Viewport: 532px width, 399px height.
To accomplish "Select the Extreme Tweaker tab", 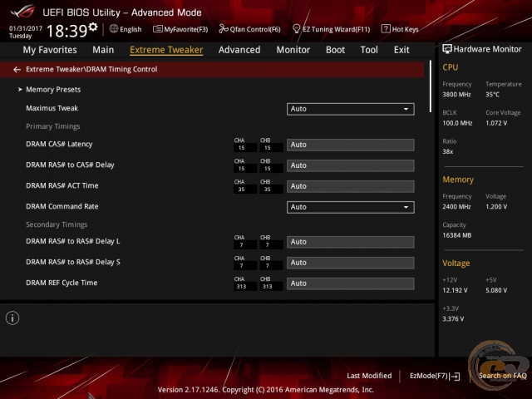I will tap(166, 50).
